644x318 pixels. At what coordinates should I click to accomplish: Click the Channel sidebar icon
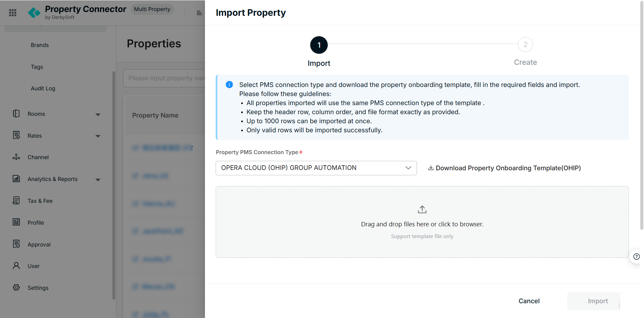pyautogui.click(x=16, y=157)
